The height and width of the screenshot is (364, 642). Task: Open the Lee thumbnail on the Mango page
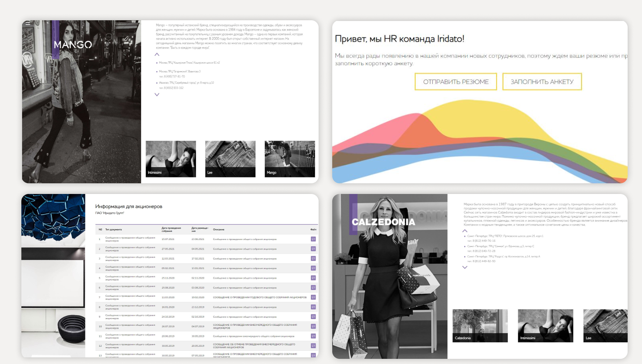click(x=230, y=159)
